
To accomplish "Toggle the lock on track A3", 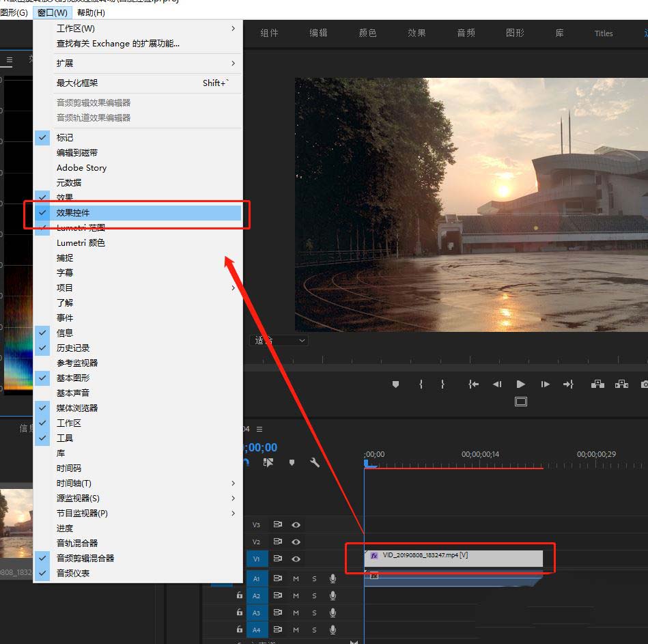I will [x=240, y=613].
